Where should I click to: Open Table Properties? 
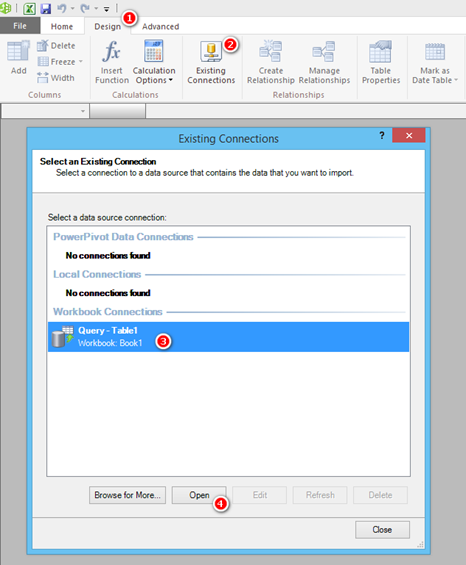[x=381, y=62]
